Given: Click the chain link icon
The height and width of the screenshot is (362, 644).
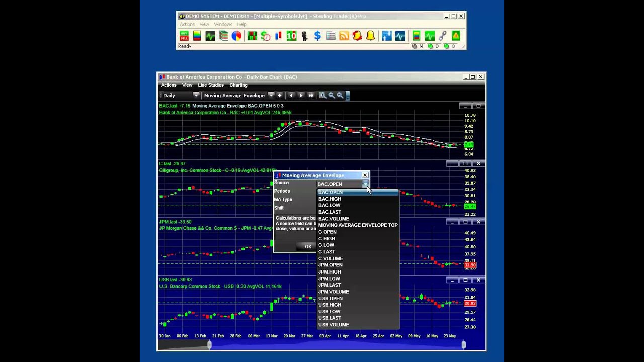Looking at the screenshot, I should (443, 36).
